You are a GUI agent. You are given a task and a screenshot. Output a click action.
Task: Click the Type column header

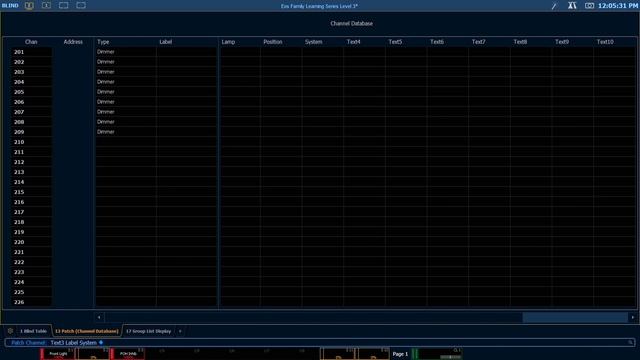103,42
